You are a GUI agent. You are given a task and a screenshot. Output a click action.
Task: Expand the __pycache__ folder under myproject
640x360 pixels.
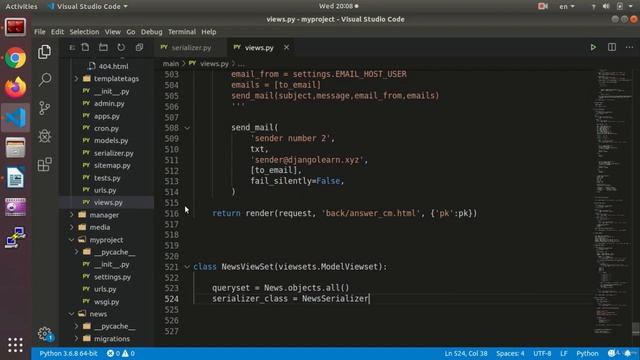tap(76, 252)
